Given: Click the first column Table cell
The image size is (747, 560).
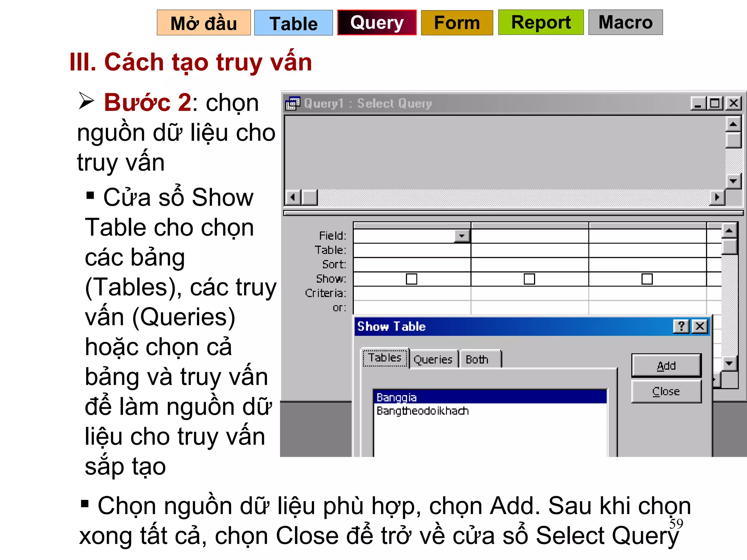Looking at the screenshot, I should pyautogui.click(x=412, y=250).
